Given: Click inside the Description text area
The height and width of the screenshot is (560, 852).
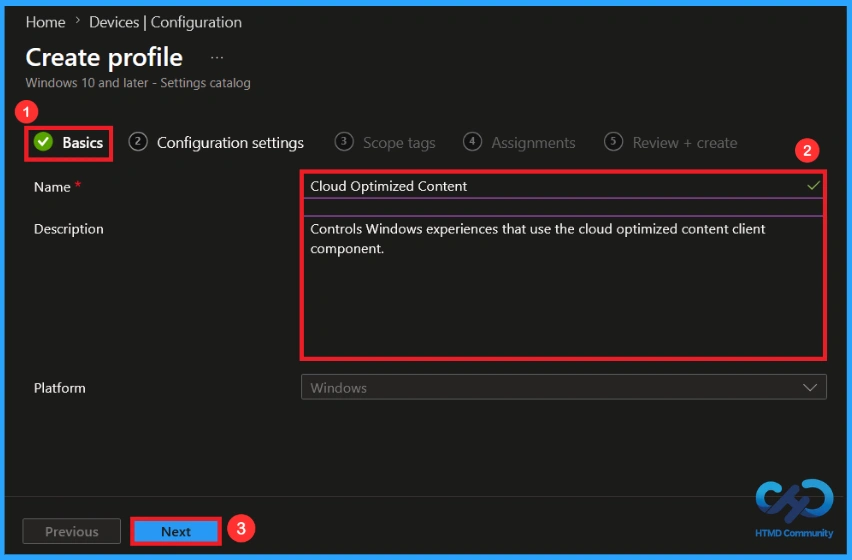Looking at the screenshot, I should [x=563, y=286].
